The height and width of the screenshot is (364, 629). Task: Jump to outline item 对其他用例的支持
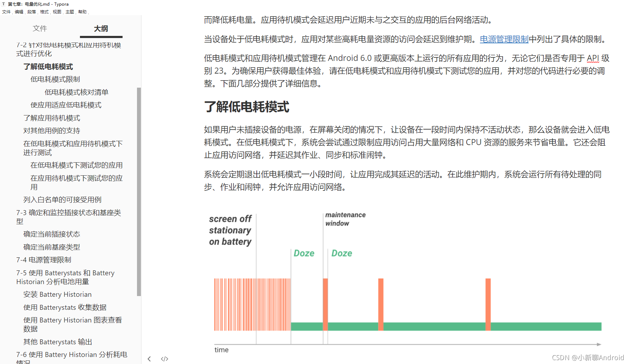point(52,131)
